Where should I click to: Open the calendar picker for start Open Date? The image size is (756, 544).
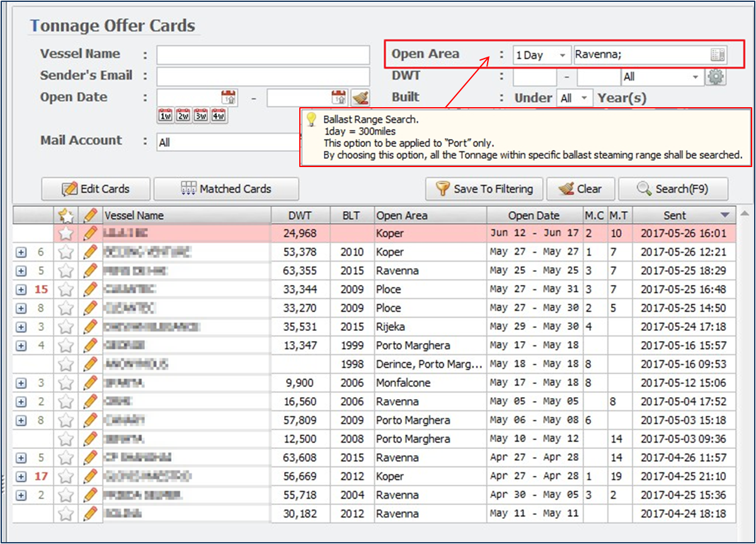(228, 98)
